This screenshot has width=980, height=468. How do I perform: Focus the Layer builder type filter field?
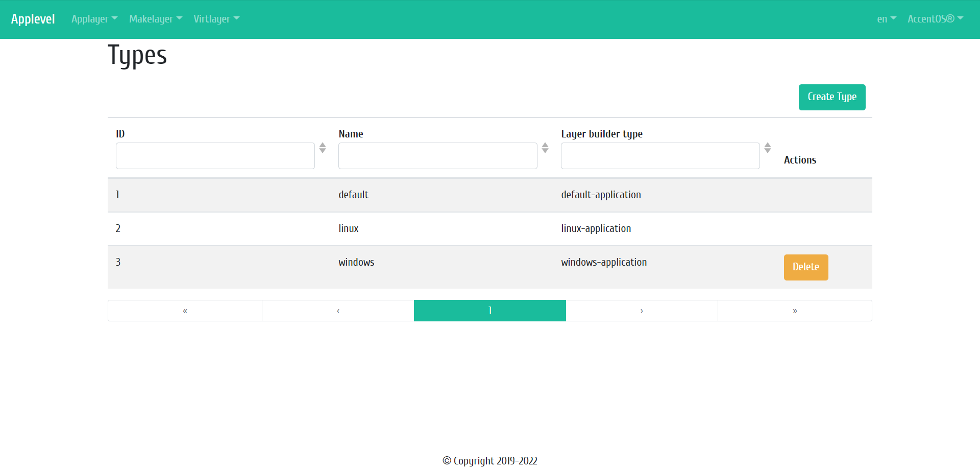click(x=660, y=156)
